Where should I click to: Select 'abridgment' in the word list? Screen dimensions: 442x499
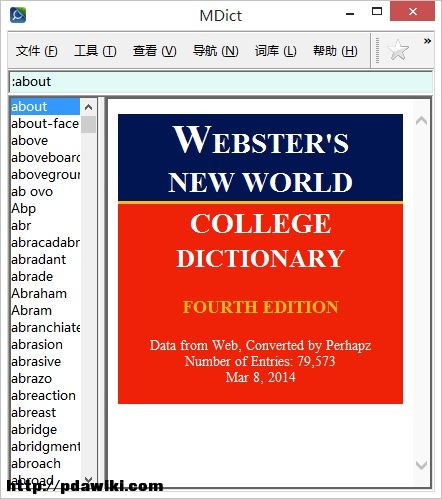45,447
